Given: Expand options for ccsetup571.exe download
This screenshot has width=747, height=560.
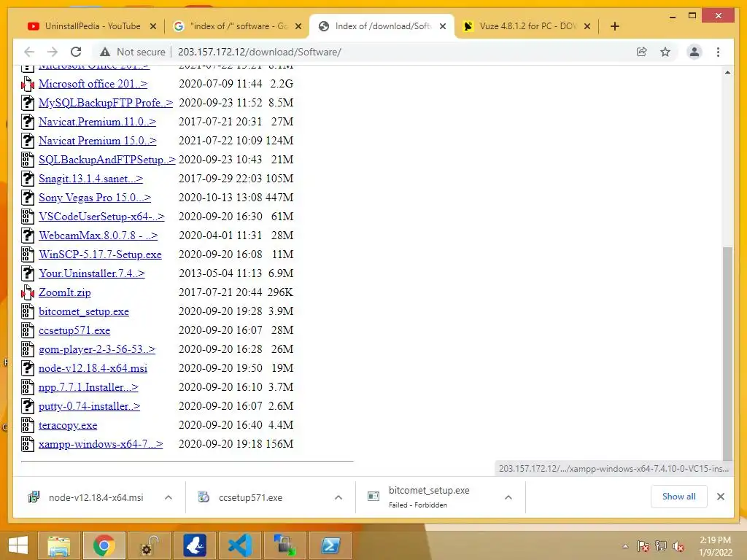Looking at the screenshot, I should (x=338, y=497).
